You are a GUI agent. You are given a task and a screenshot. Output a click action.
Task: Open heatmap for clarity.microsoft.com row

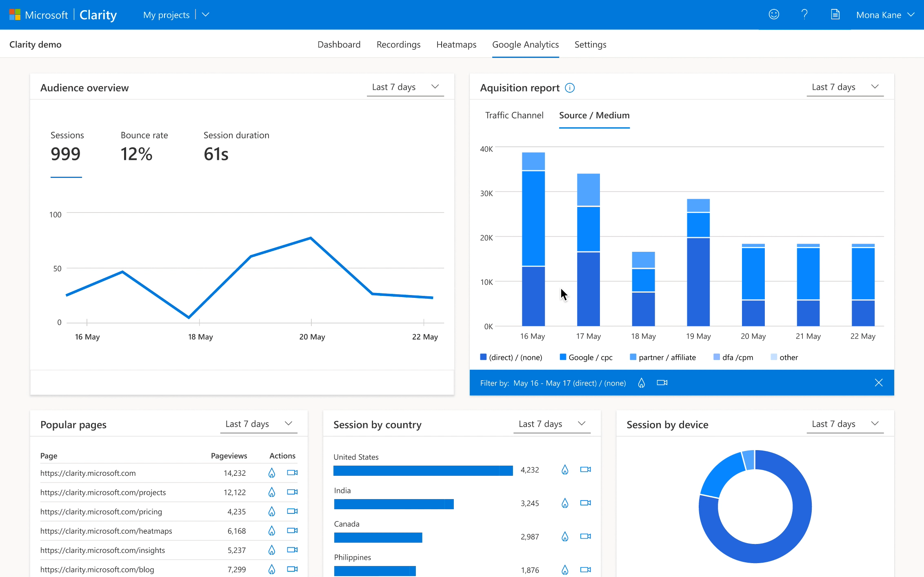(272, 473)
